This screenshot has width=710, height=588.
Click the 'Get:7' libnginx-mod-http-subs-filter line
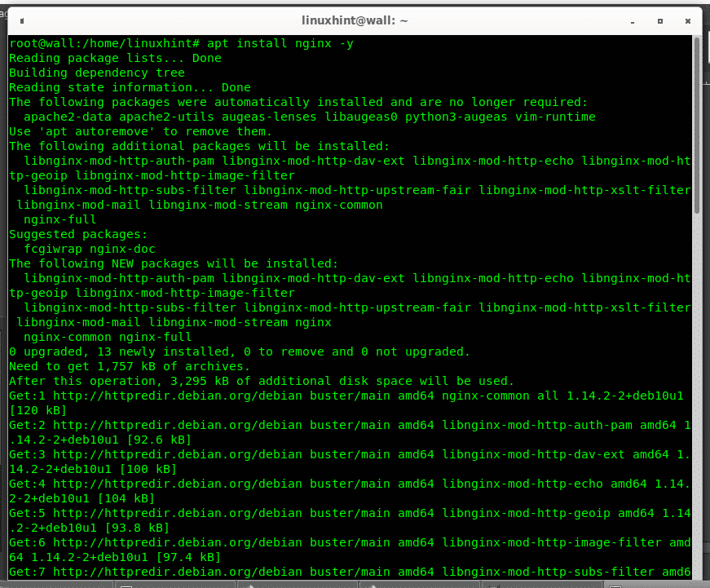tap(350, 573)
